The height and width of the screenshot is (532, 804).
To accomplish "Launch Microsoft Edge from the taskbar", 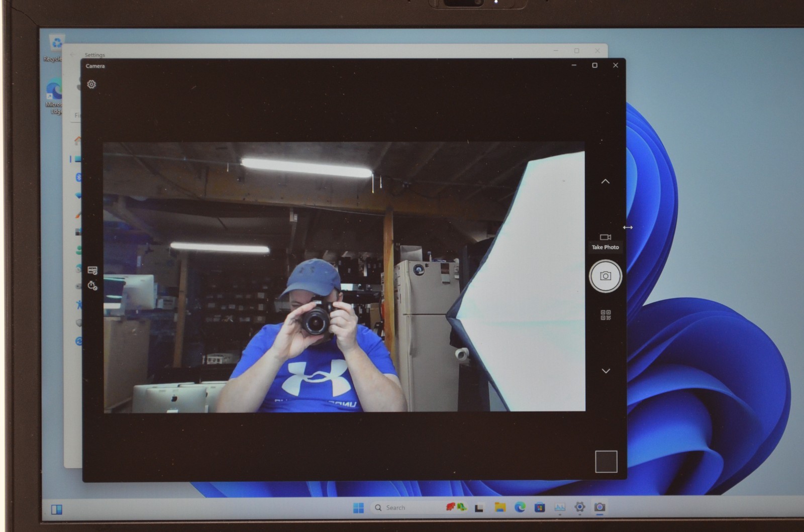I will (520, 507).
